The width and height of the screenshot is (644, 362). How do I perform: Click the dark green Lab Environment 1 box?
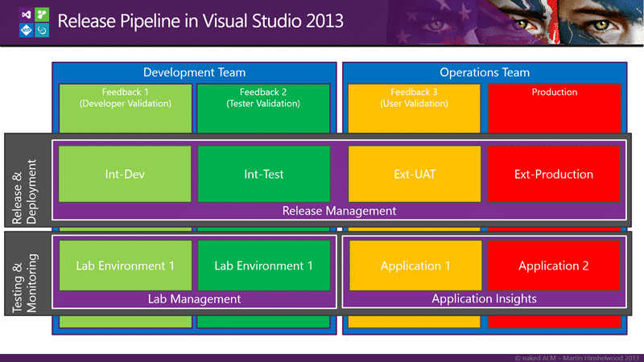pyautogui.click(x=264, y=265)
